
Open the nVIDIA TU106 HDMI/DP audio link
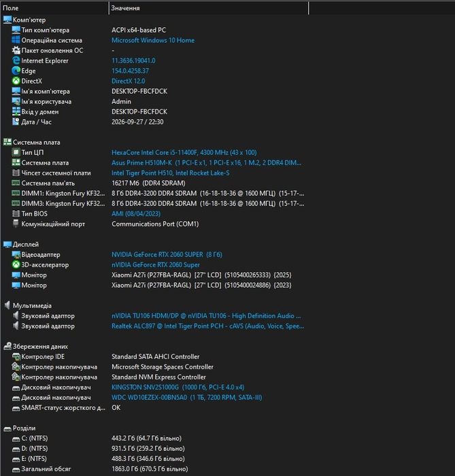point(206,316)
